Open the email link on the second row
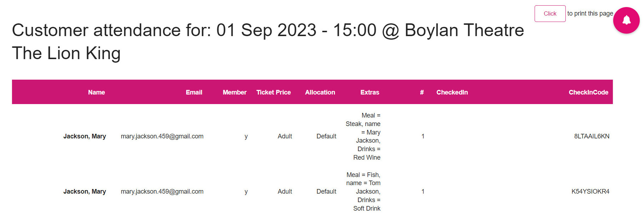 pyautogui.click(x=162, y=191)
